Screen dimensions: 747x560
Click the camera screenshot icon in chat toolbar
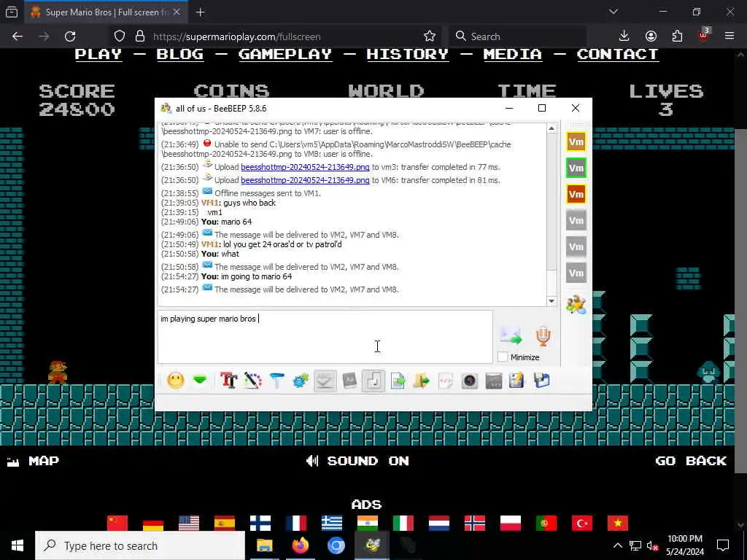click(x=470, y=381)
